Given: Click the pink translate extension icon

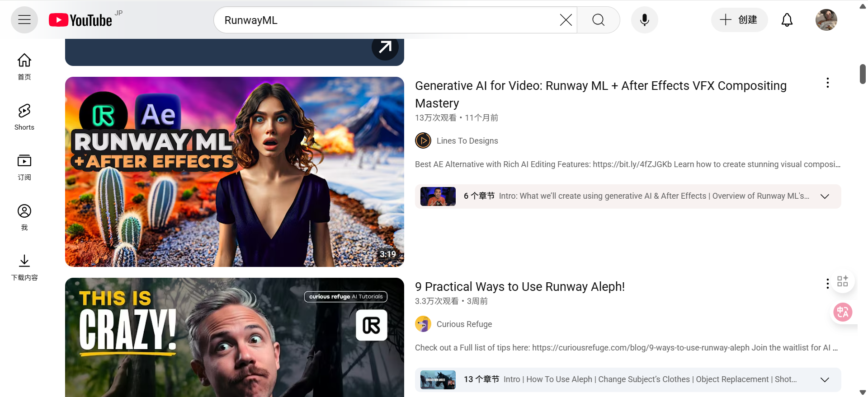Looking at the screenshot, I should pos(843,312).
